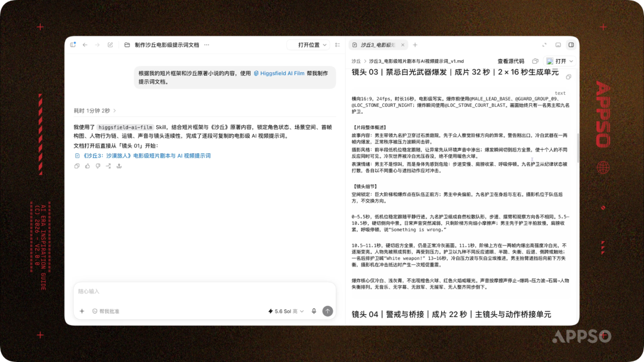This screenshot has height=362, width=644.
Task: Click the higgsfield-ai-film inline code tag
Action: click(125, 128)
